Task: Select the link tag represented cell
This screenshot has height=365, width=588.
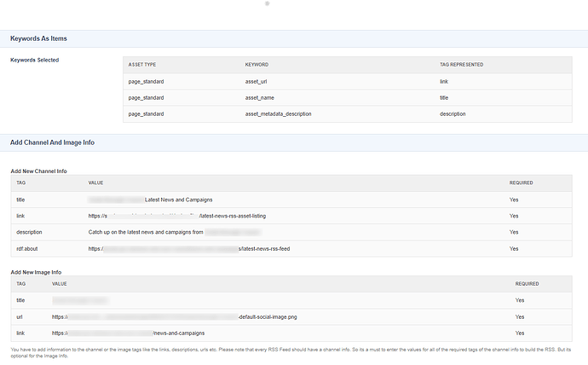Action: (x=444, y=81)
